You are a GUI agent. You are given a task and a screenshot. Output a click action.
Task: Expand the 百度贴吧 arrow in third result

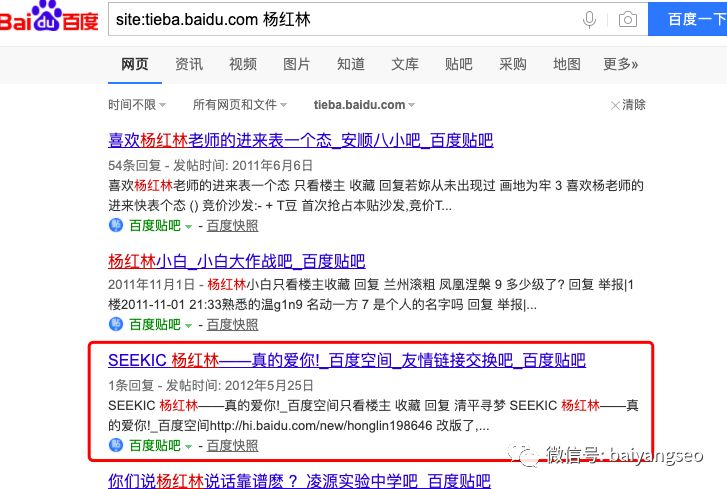(x=188, y=446)
